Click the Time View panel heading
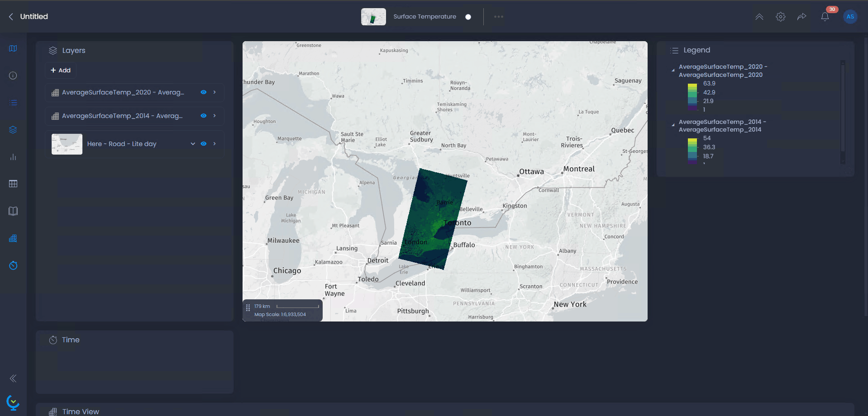Screen dimensions: 868x416 point(81,411)
